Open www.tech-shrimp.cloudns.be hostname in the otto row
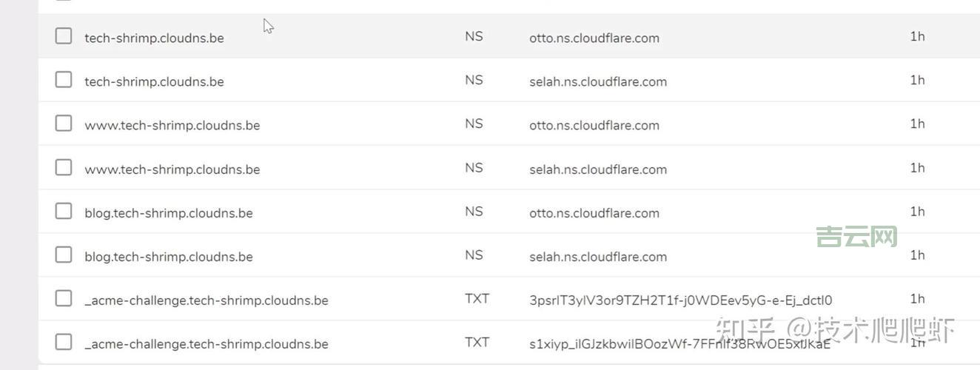The image size is (980, 370). [x=172, y=125]
